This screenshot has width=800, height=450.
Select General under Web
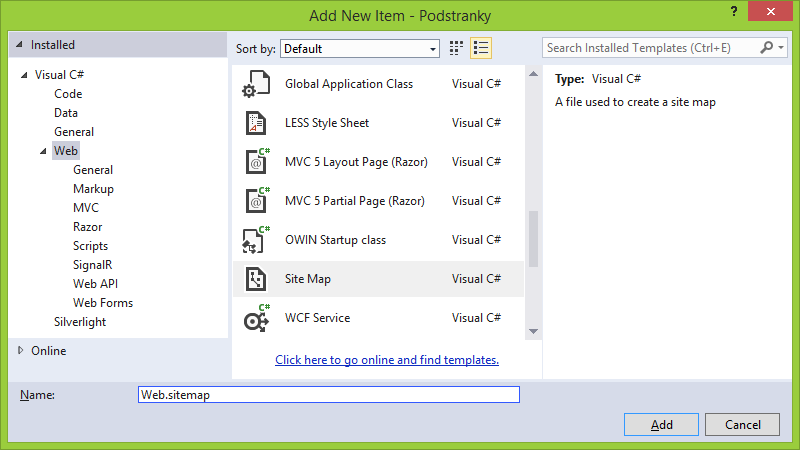click(x=93, y=170)
